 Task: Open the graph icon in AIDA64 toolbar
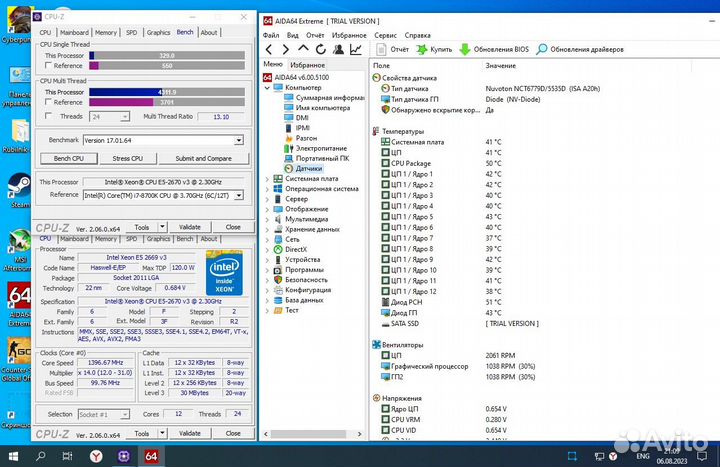[x=356, y=49]
